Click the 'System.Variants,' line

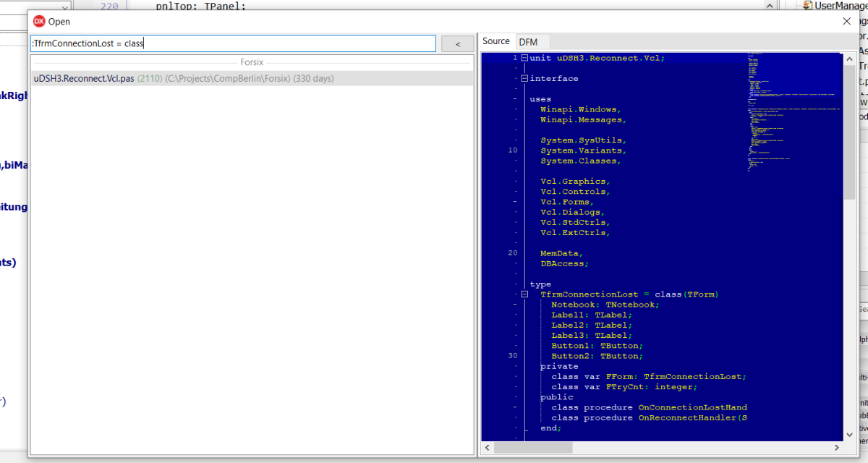[584, 150]
